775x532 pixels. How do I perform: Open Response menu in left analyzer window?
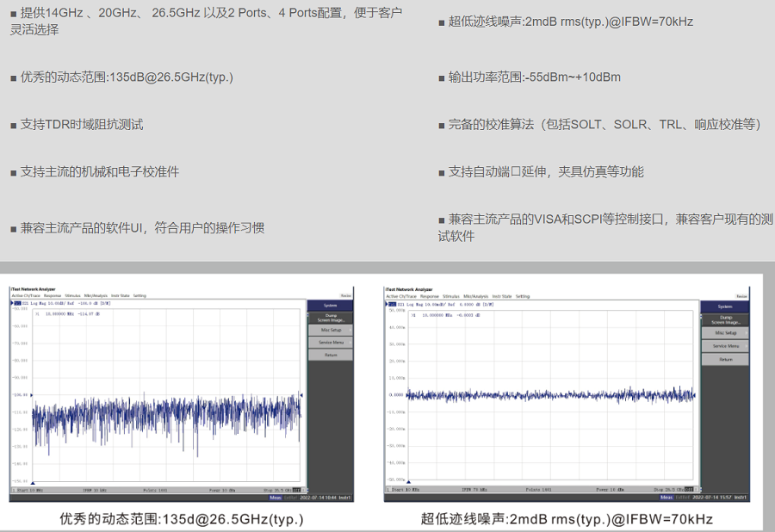click(53, 296)
